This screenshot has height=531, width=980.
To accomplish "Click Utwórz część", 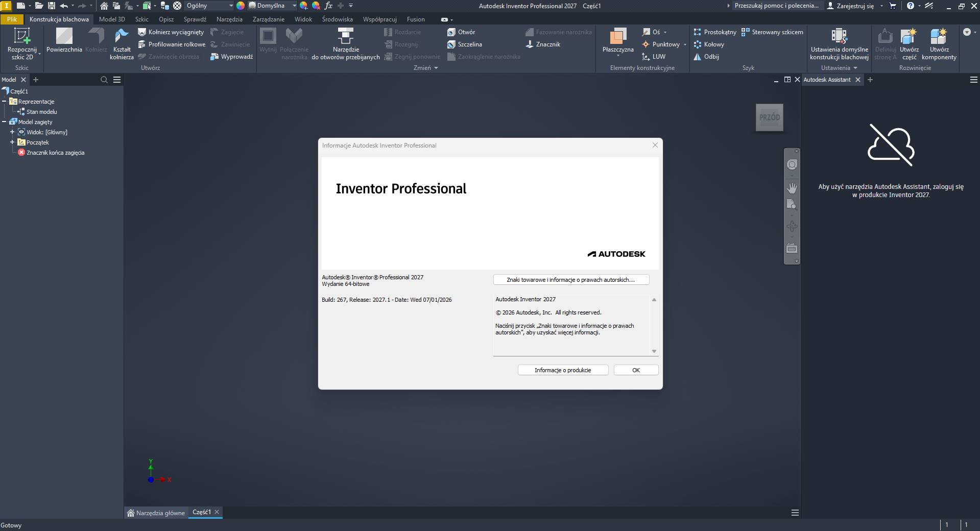I will point(909,44).
